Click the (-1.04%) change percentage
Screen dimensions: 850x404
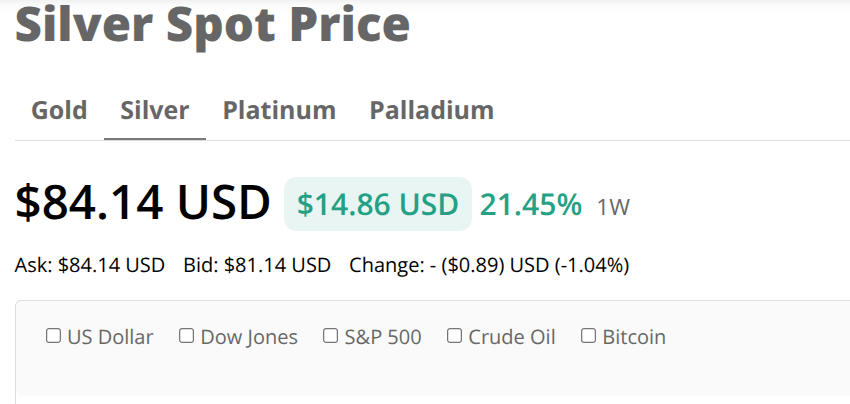pyautogui.click(x=594, y=266)
